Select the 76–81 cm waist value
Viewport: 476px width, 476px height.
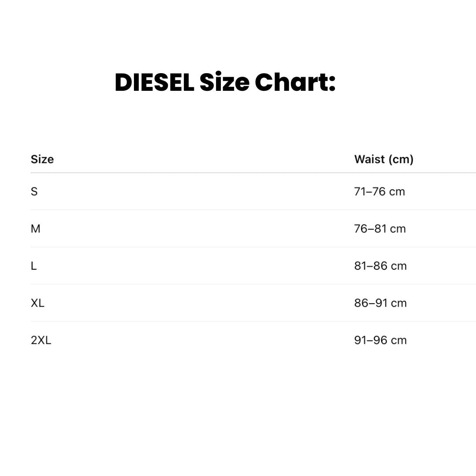tap(380, 229)
